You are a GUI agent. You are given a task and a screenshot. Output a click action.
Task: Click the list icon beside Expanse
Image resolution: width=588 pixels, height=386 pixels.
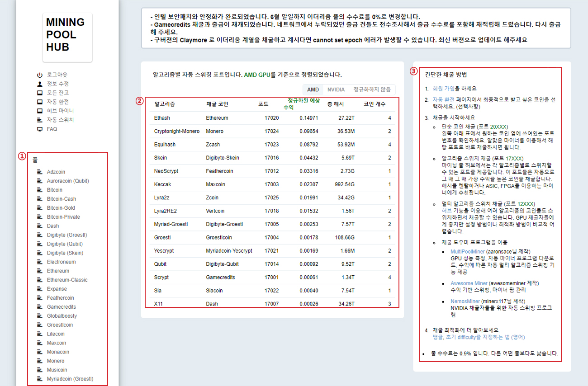pos(40,289)
